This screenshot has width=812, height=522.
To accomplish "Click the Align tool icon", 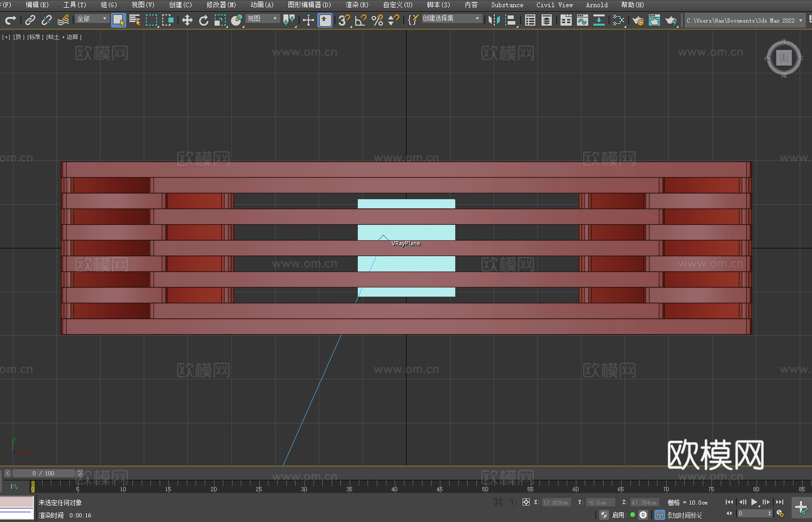I will 511,20.
